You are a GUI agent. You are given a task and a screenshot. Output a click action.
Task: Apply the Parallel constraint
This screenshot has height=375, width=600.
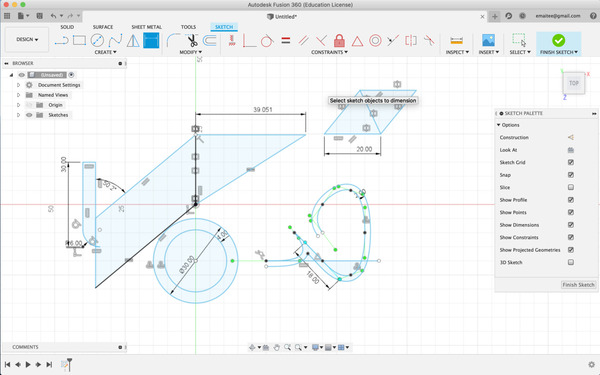(303, 40)
